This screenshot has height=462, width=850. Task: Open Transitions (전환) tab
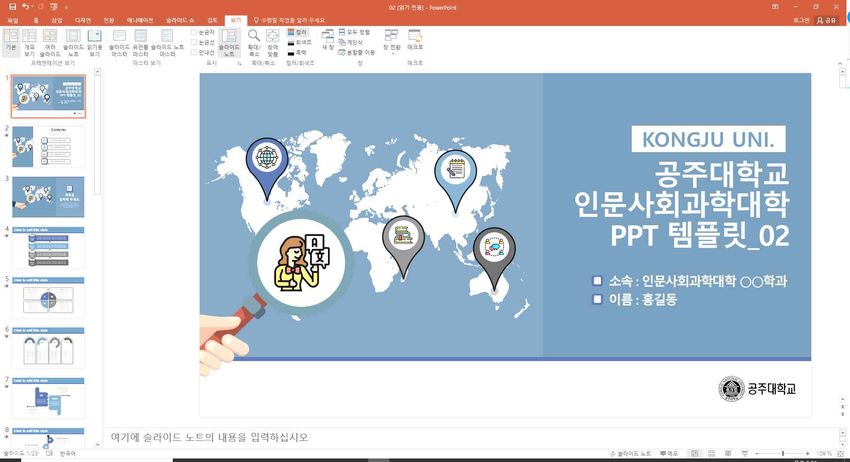[108, 20]
